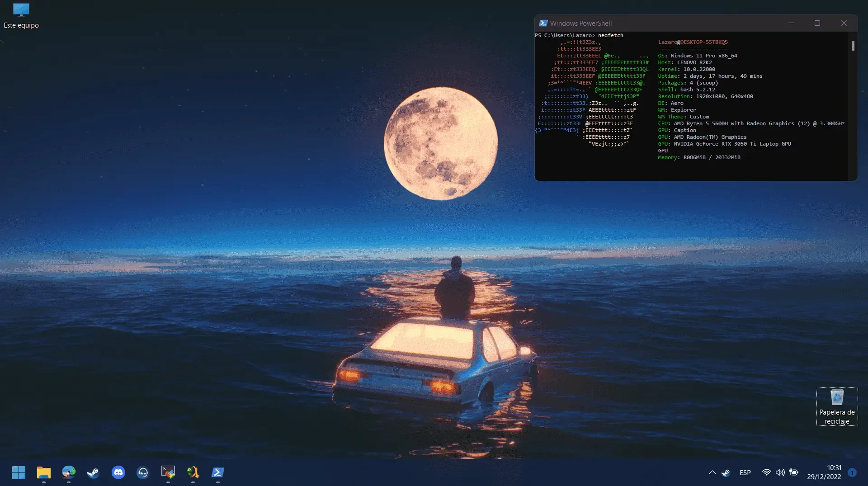Image resolution: width=868 pixels, height=486 pixels.
Task: Open the Windows Start menu
Action: click(19, 472)
